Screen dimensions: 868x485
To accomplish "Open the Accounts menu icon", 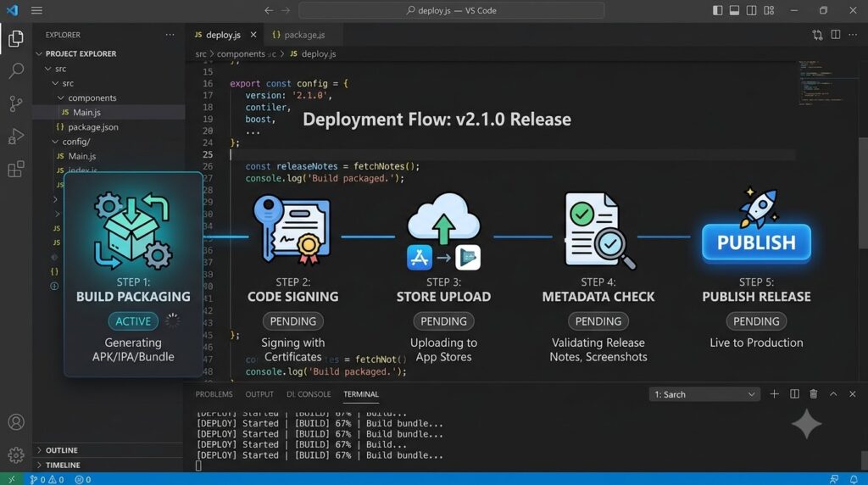I will [x=16, y=422].
